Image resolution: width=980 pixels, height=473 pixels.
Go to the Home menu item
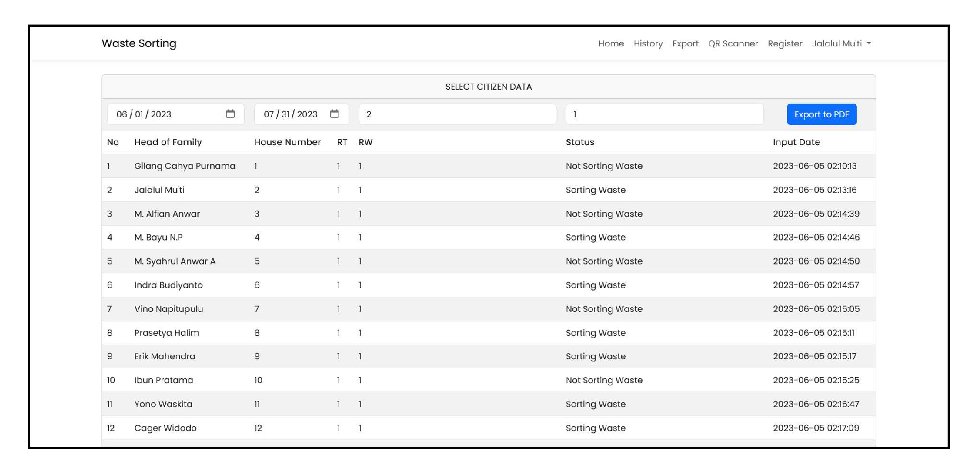(611, 44)
